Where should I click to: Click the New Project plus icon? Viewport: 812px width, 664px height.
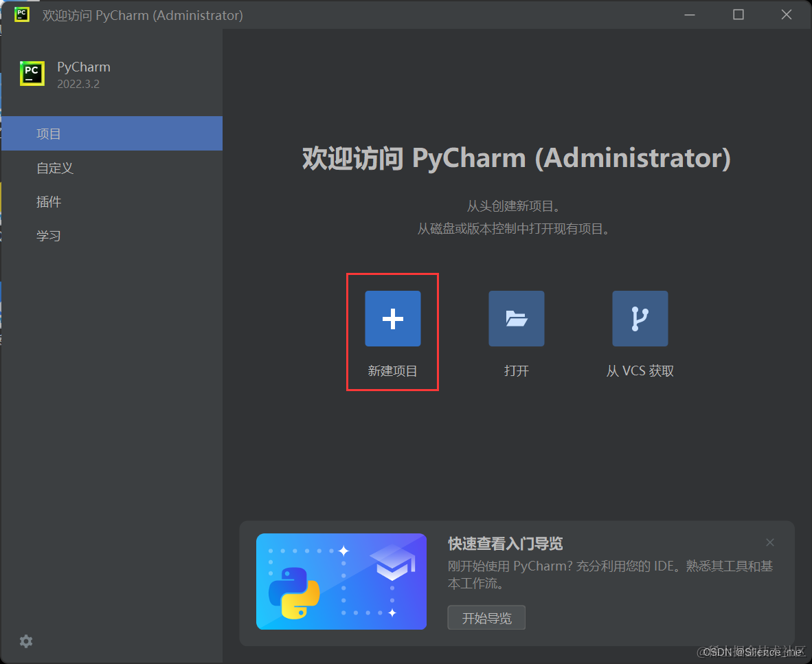(392, 318)
